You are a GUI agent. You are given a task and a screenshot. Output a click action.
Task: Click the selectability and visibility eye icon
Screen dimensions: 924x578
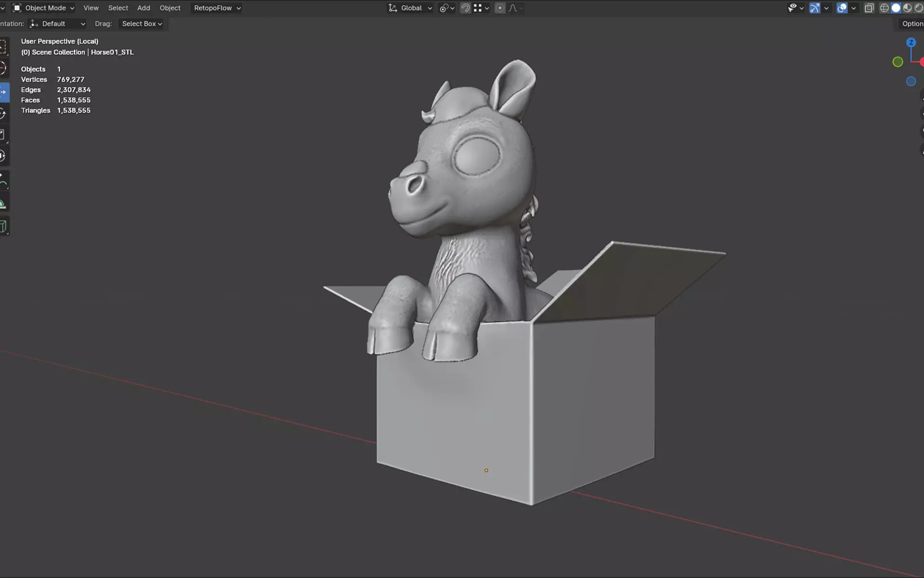[792, 8]
